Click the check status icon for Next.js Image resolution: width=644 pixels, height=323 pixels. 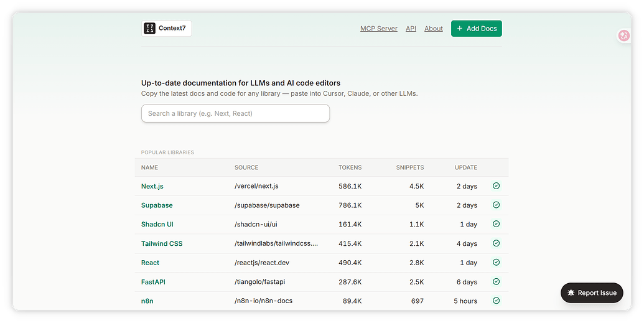(496, 185)
